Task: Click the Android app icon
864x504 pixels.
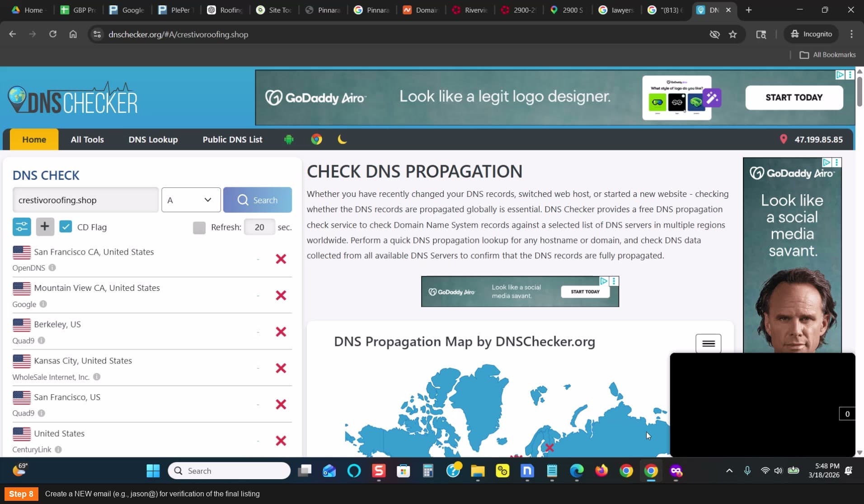Action: click(x=289, y=139)
